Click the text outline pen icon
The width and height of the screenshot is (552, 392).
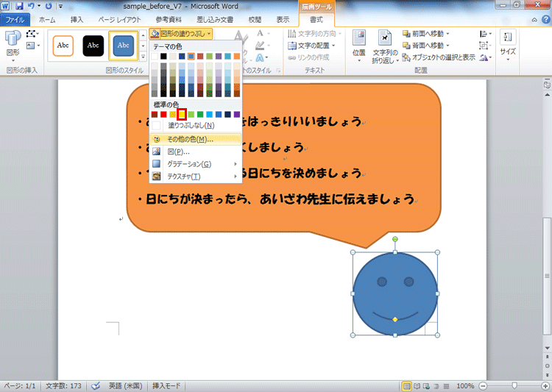(x=260, y=46)
